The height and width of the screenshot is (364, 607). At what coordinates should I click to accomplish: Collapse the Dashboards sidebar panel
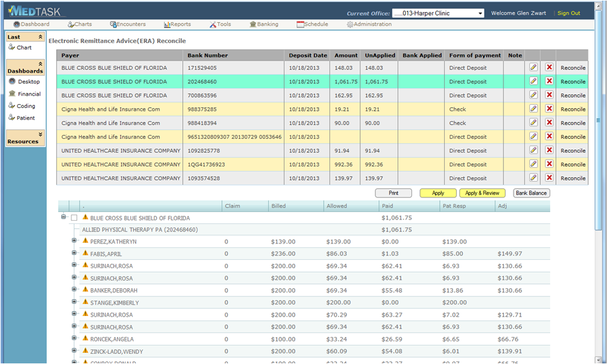point(40,64)
